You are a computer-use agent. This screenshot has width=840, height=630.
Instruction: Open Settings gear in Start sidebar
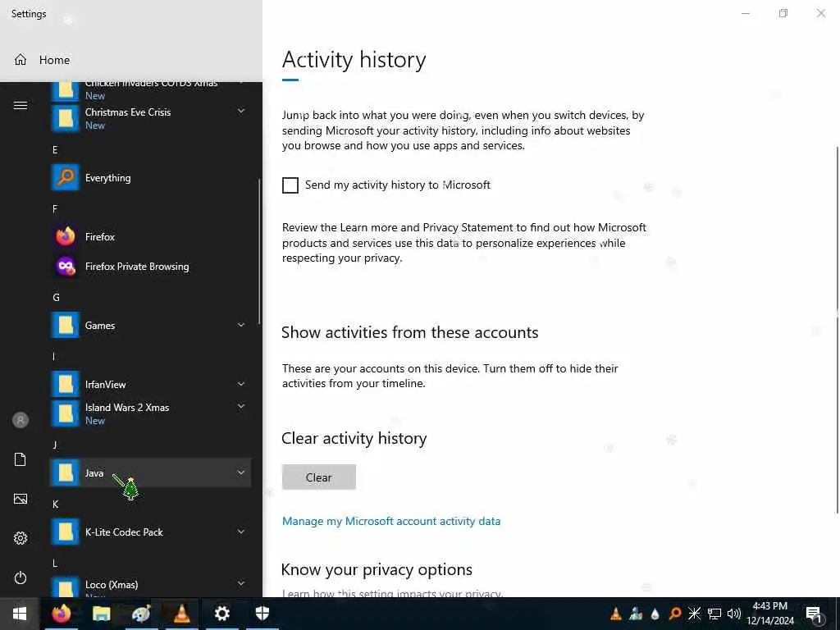click(21, 538)
